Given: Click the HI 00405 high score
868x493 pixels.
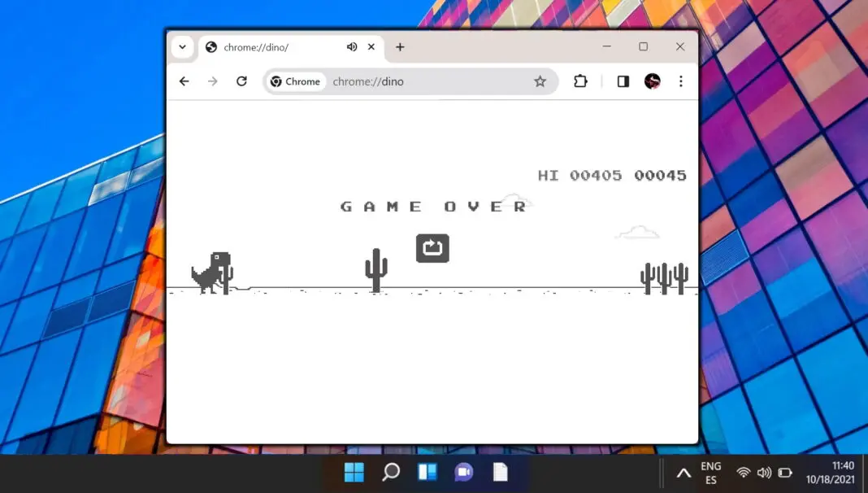Looking at the screenshot, I should click(579, 176).
